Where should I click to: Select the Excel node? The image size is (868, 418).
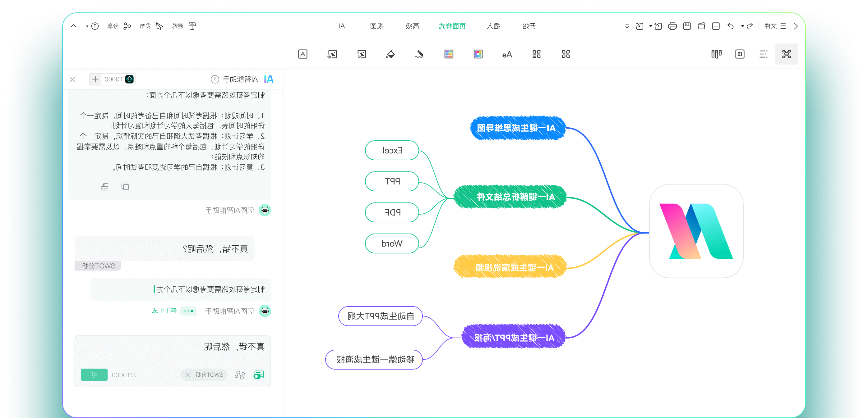[392, 150]
